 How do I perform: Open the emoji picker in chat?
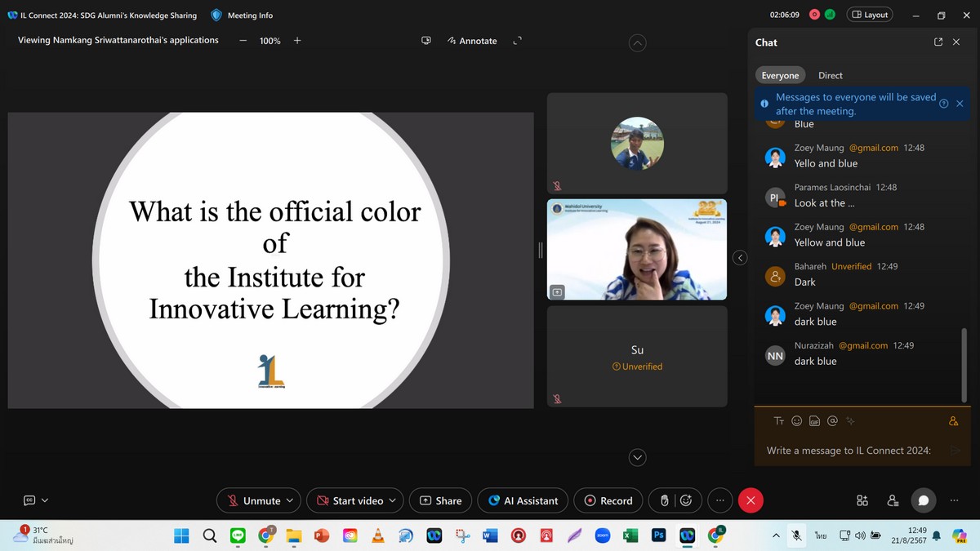[796, 421]
